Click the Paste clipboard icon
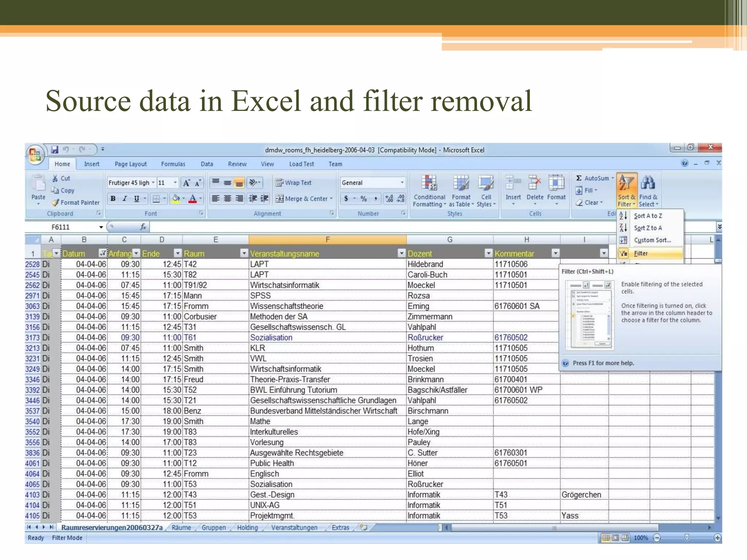 (38, 183)
